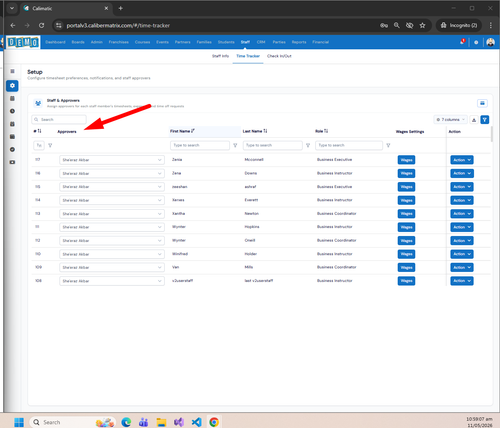Screen dimensions: 500x428
Task: Click the filter icon next to First Name search
Action: (x=235, y=145)
